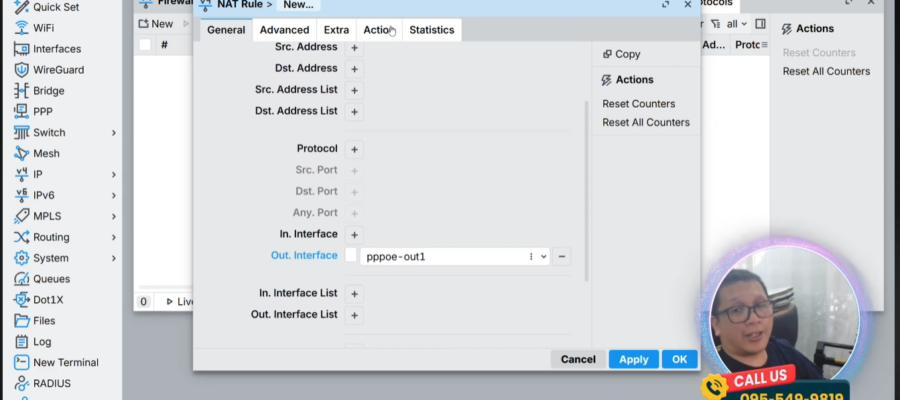
Task: Add a Protocol value
Action: 354,150
